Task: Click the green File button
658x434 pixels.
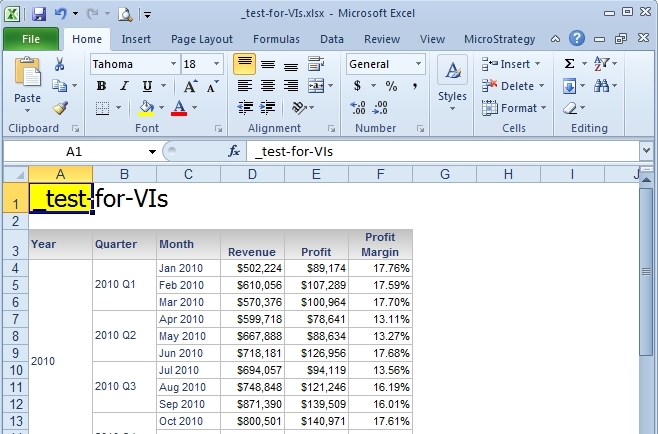Action: 30,39
